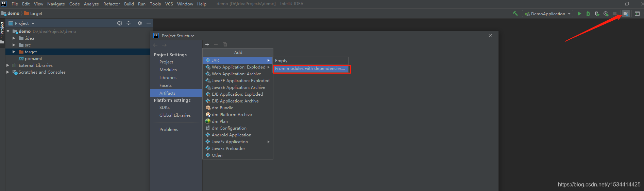Screen dimensions: 644x191
Task: Select Artifacts in Project Settings
Action: tap(176, 93)
